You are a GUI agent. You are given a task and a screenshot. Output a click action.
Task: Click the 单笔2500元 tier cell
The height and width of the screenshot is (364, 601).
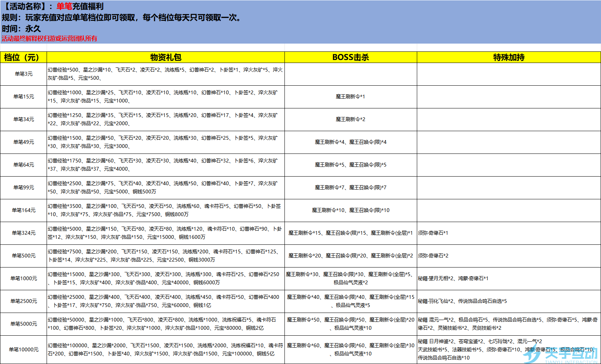click(x=23, y=301)
